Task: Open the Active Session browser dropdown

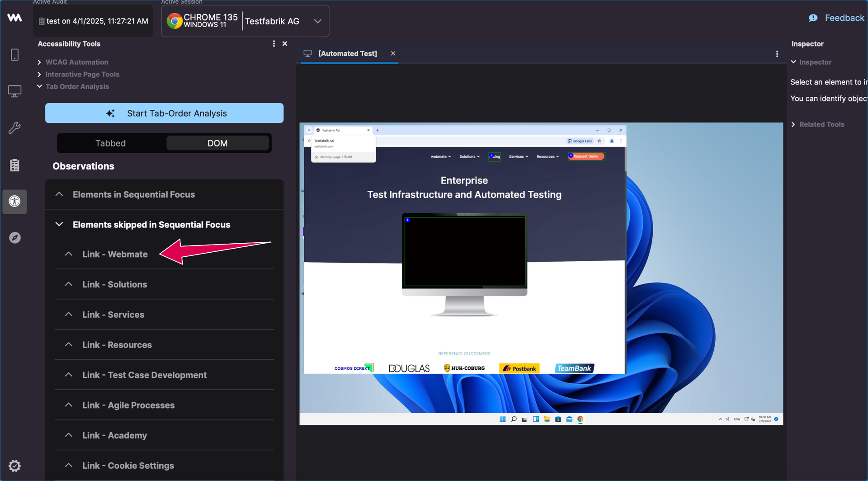Action: point(245,21)
